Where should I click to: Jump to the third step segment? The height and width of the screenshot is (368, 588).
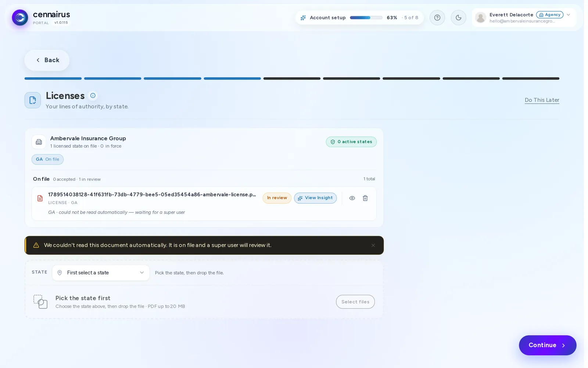(x=172, y=78)
